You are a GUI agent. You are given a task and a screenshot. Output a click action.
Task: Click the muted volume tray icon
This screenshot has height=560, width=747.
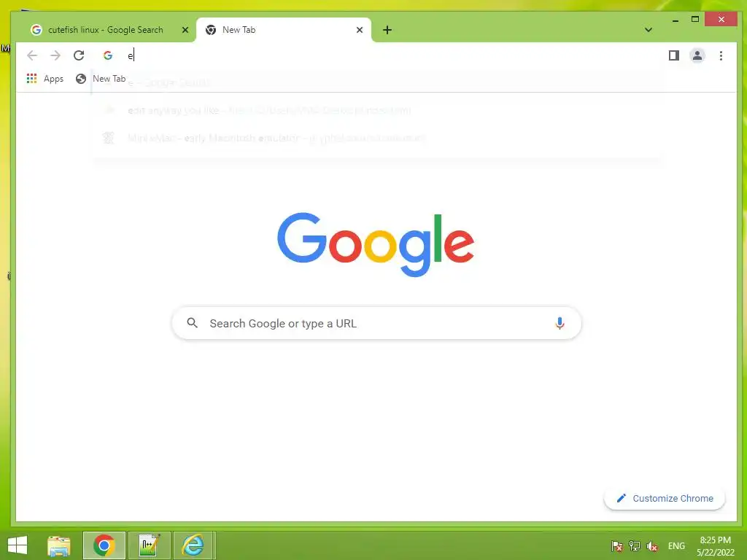[x=652, y=546]
